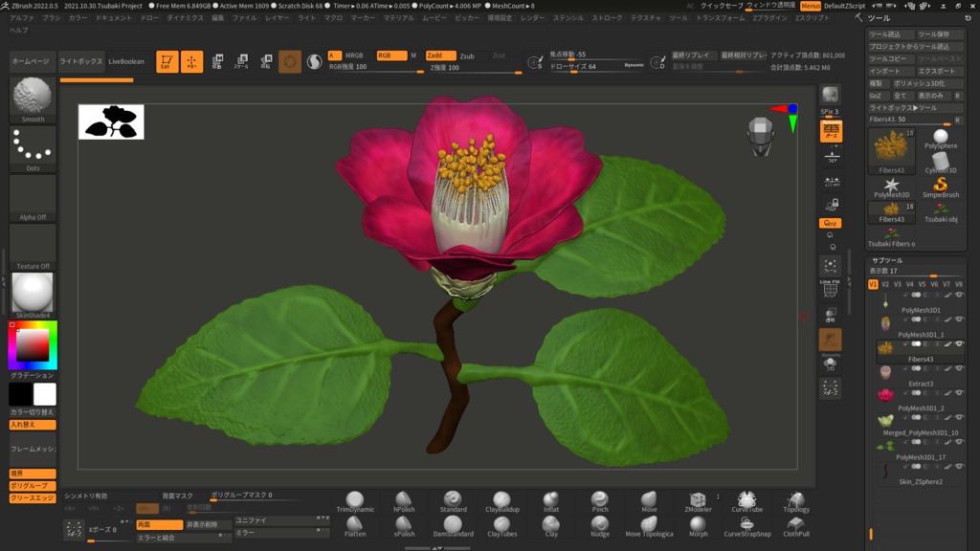Click the Local Symmetry button
The height and width of the screenshot is (551, 980).
point(832,181)
